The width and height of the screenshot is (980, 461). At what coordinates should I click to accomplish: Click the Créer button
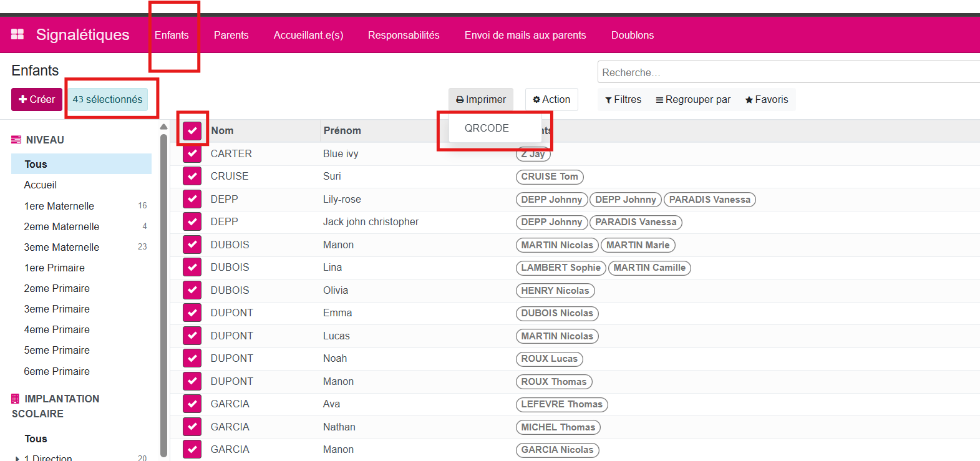[37, 100]
